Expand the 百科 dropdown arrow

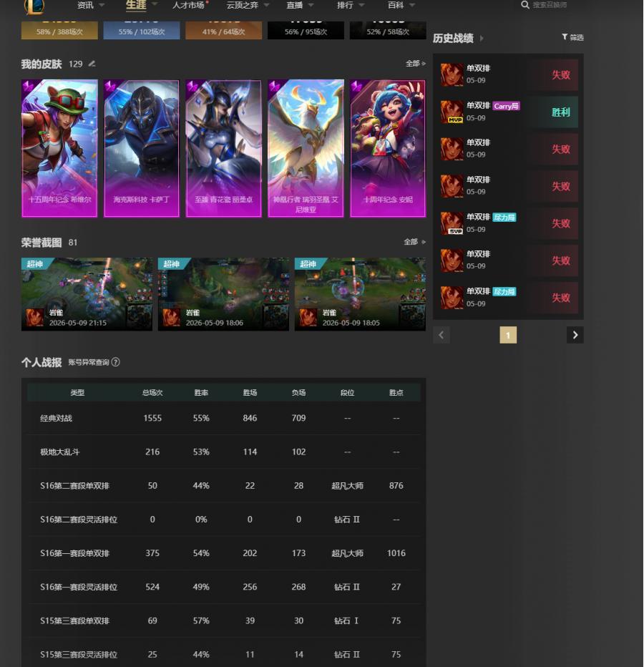tap(411, 5)
